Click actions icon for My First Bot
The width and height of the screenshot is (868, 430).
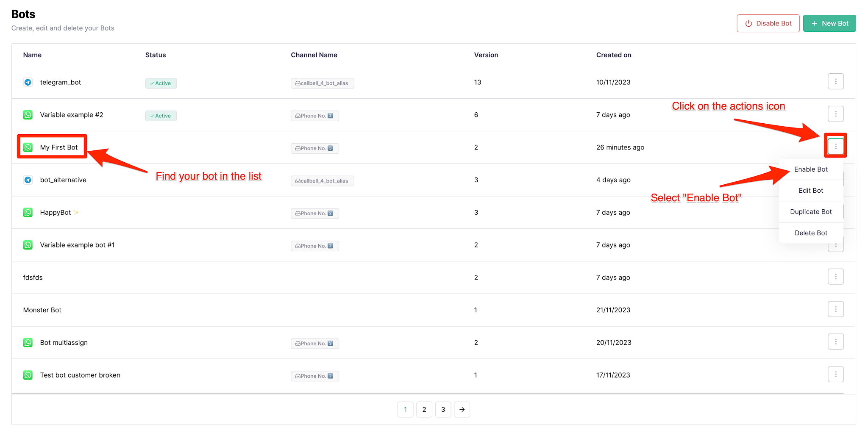pyautogui.click(x=835, y=147)
